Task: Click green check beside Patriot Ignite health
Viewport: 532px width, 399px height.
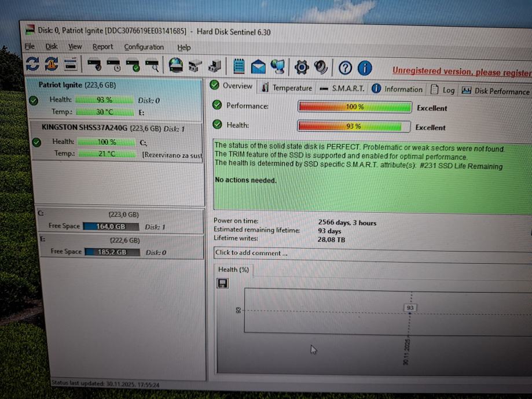Action: coord(34,101)
